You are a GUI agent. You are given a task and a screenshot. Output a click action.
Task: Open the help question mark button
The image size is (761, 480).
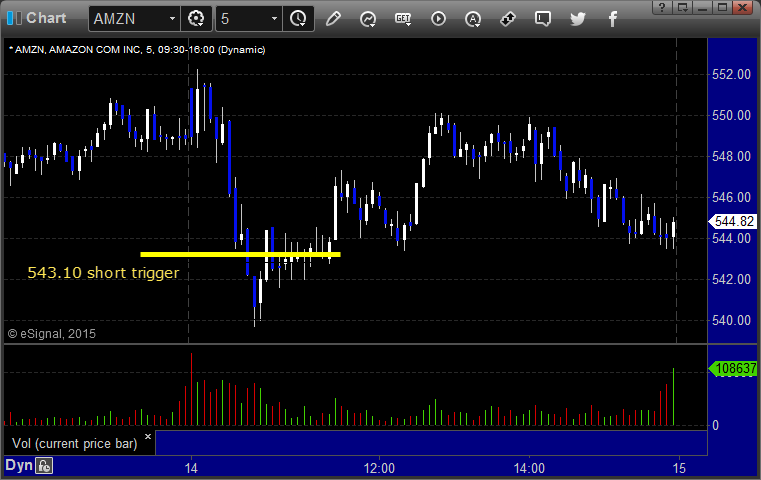coord(662,7)
